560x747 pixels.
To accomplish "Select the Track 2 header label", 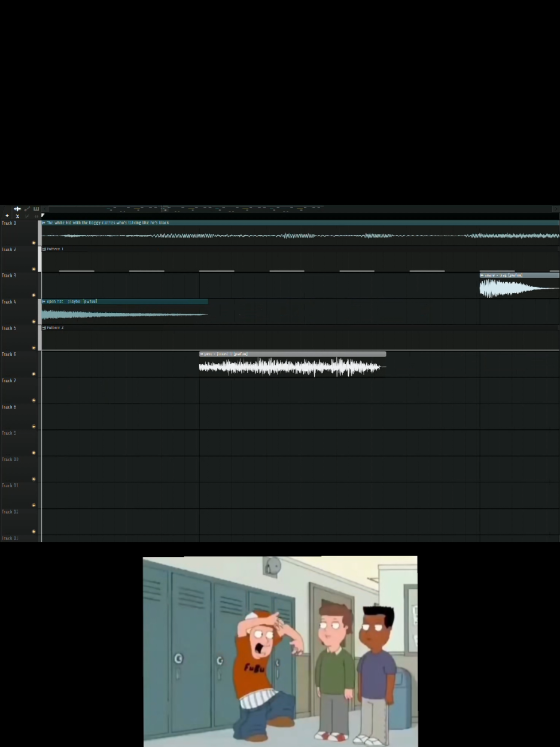I will (x=9, y=249).
